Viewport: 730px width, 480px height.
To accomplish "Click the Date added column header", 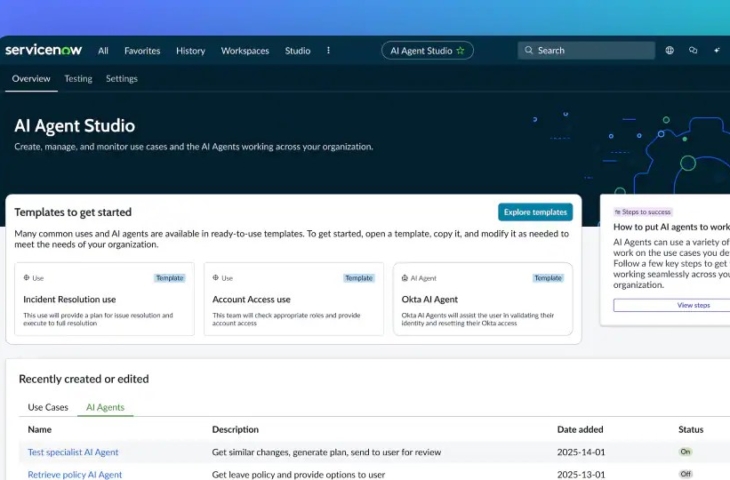I will pos(580,429).
